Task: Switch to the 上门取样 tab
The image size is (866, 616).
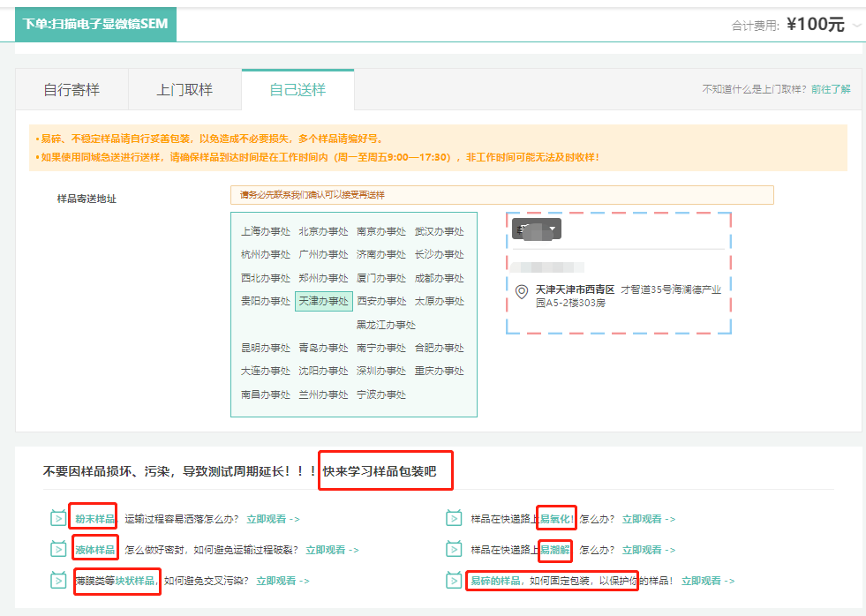Action: click(184, 88)
